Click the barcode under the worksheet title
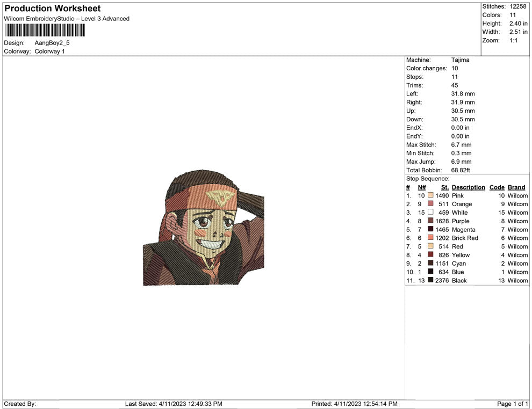Screen dimensions: 532x409 (x=45, y=31)
